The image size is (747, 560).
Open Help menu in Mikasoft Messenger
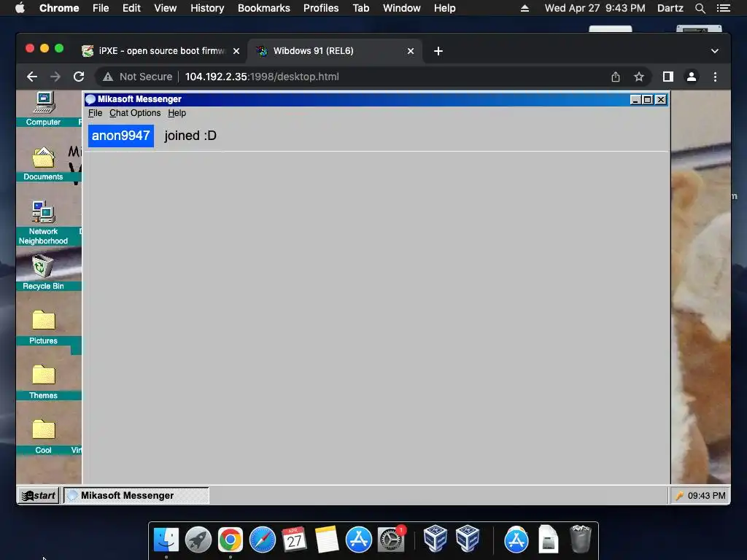pyautogui.click(x=177, y=113)
